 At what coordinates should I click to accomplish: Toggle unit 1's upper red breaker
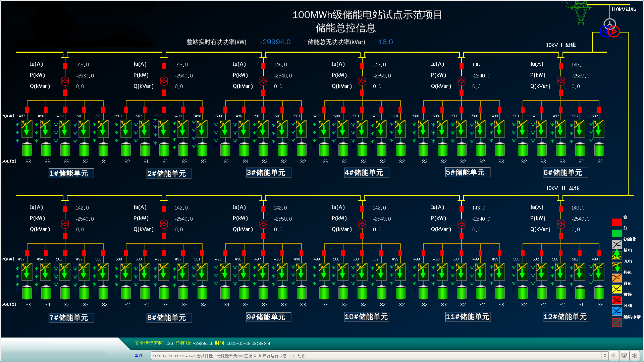(65, 66)
